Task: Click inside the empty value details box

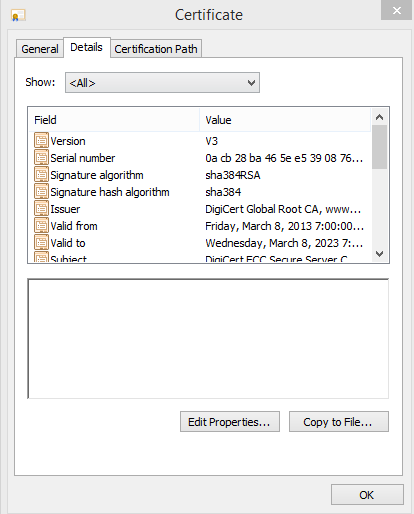Action: [208, 338]
